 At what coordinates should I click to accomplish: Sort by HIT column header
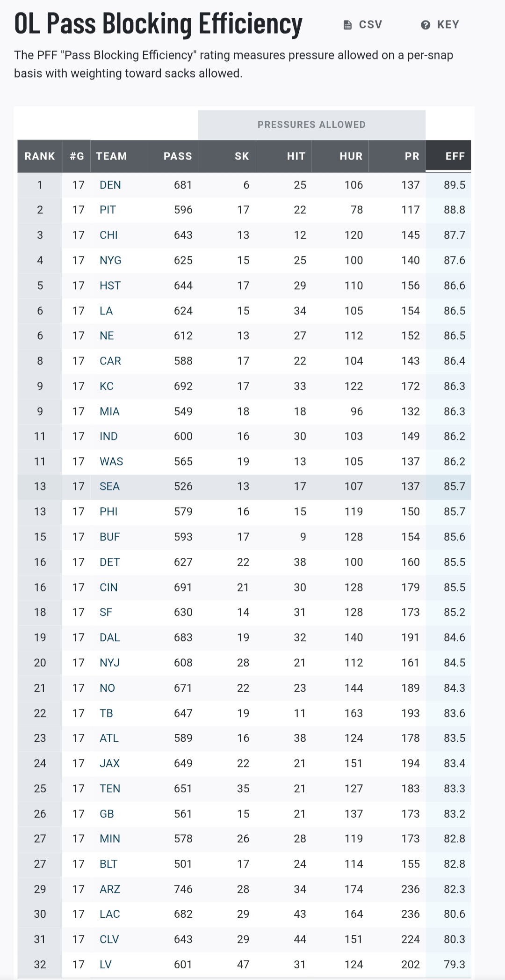(296, 156)
